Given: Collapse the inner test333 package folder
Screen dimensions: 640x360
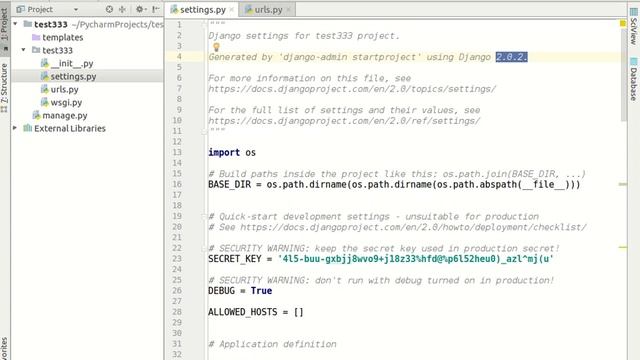Looking at the screenshot, I should [24, 50].
